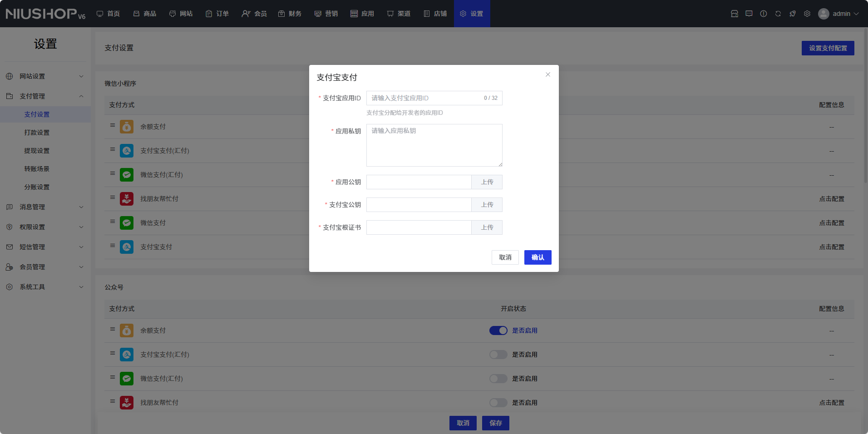Collapse the 支付管理 sidebar section
Image resolution: width=868 pixels, height=434 pixels.
click(x=45, y=96)
